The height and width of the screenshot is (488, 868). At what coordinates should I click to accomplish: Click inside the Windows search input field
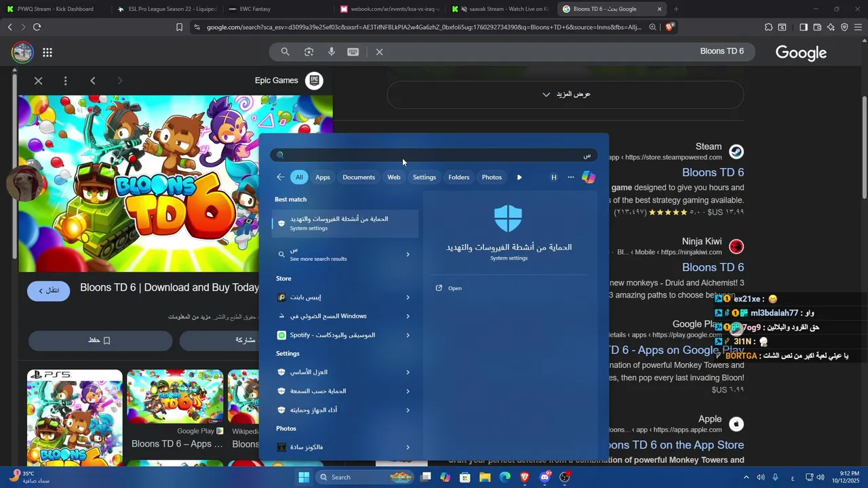click(x=434, y=155)
